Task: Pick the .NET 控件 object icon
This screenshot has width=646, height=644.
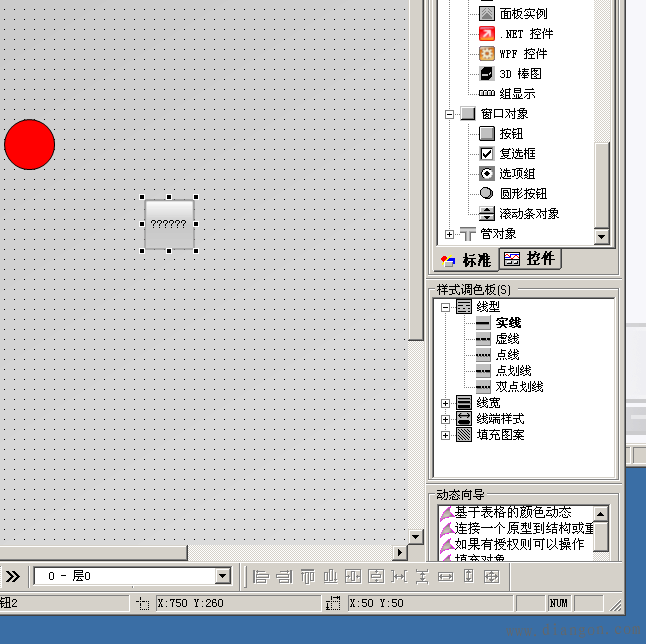Action: pos(487,33)
